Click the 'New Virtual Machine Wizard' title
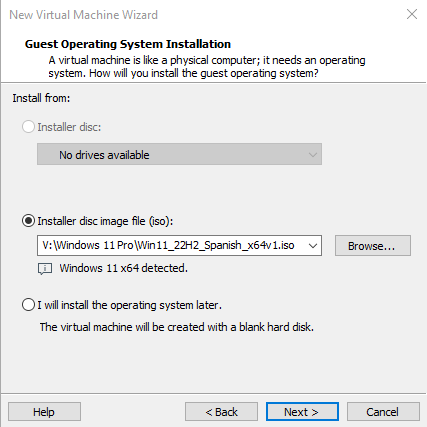 click(83, 15)
